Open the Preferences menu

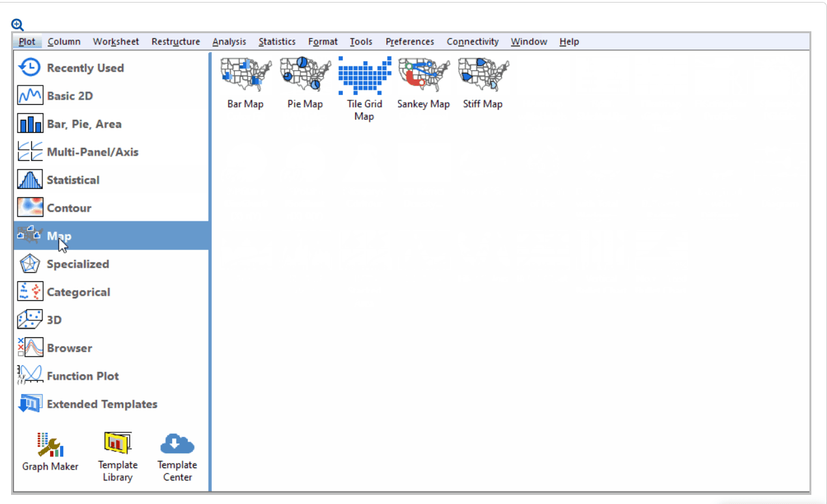pyautogui.click(x=410, y=41)
